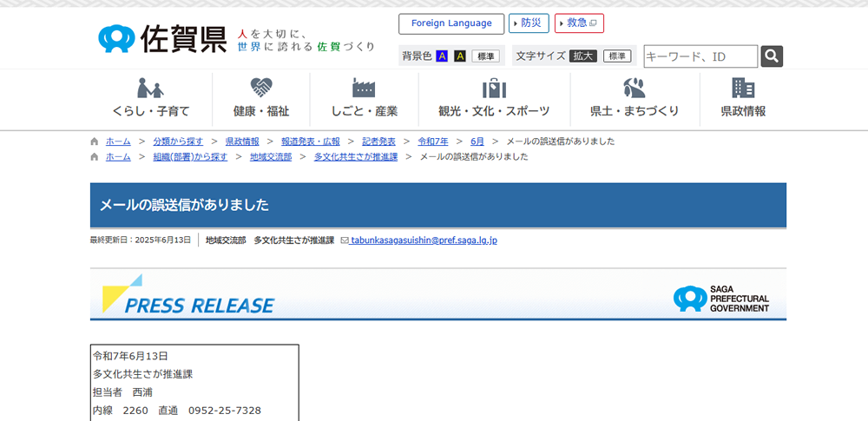The image size is (868, 421).
Task: Click the suitcase icon above 観光・文化・スポーツ
Action: 494,88
